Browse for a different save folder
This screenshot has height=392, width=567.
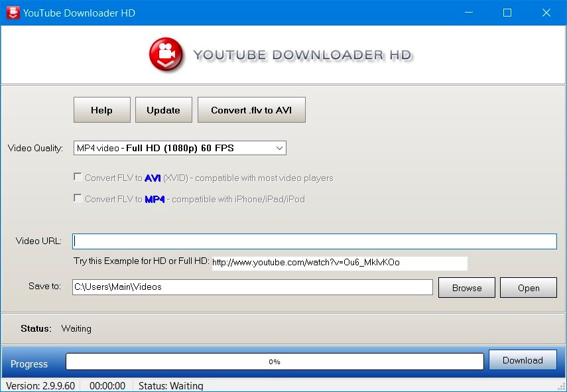466,287
